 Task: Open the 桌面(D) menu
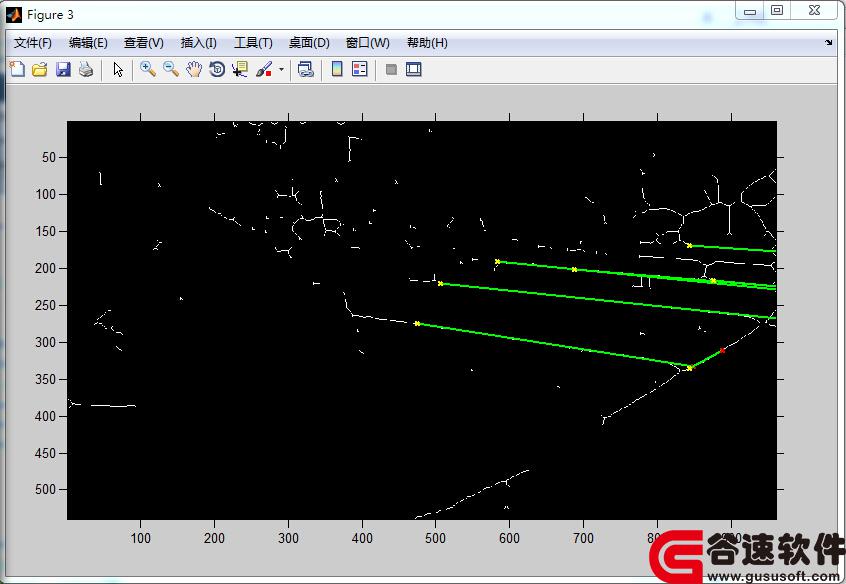[309, 43]
